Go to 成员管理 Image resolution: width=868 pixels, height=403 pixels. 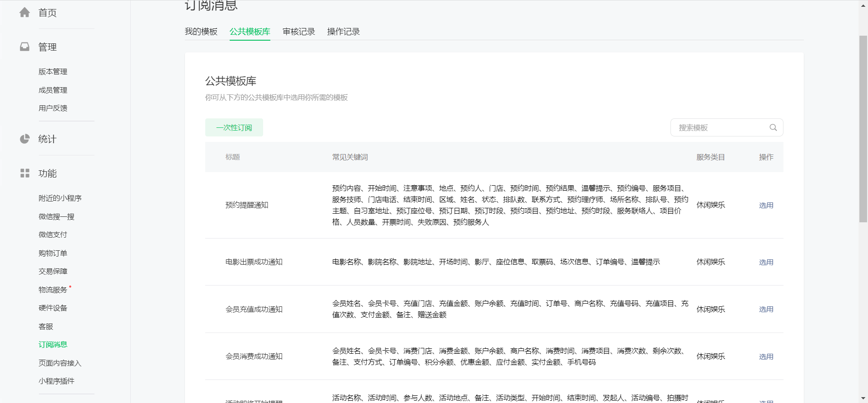tap(53, 90)
